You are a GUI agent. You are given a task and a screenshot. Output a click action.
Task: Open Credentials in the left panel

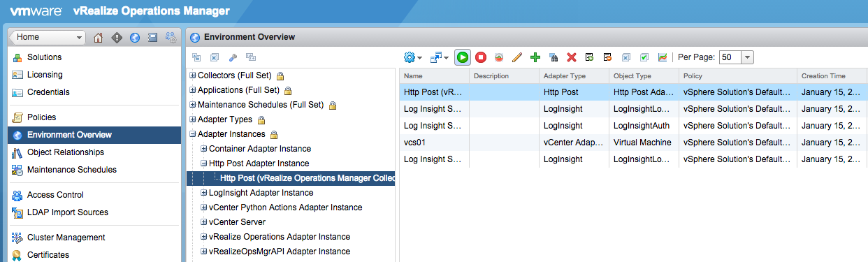pyautogui.click(x=48, y=92)
